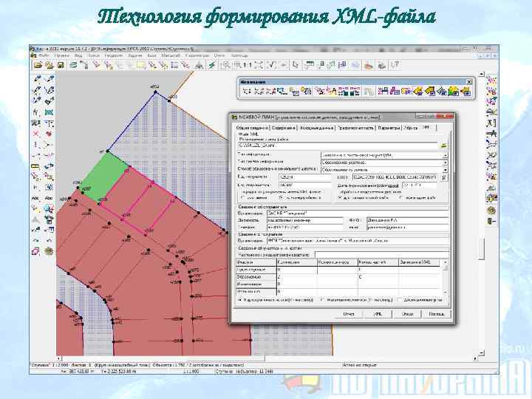Open the third dropdown for formation method
532x399 pixels.
446,169
